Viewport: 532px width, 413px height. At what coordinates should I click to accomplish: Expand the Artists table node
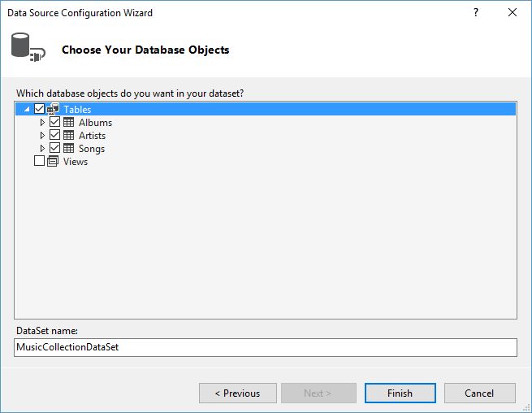pyautogui.click(x=42, y=135)
